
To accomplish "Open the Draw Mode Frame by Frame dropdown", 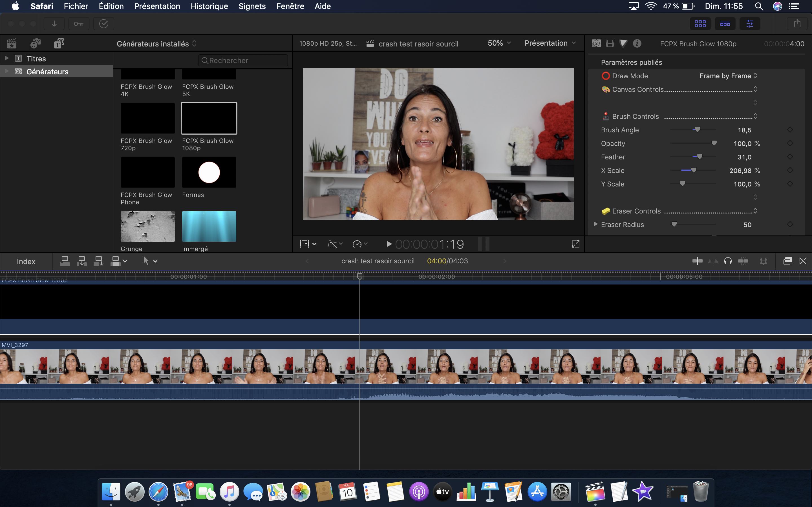I will coord(728,76).
